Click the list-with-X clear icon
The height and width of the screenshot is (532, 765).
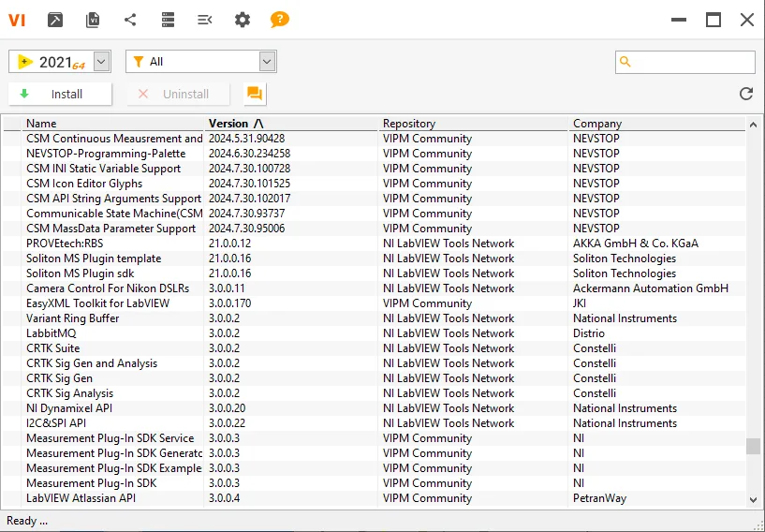click(x=204, y=20)
